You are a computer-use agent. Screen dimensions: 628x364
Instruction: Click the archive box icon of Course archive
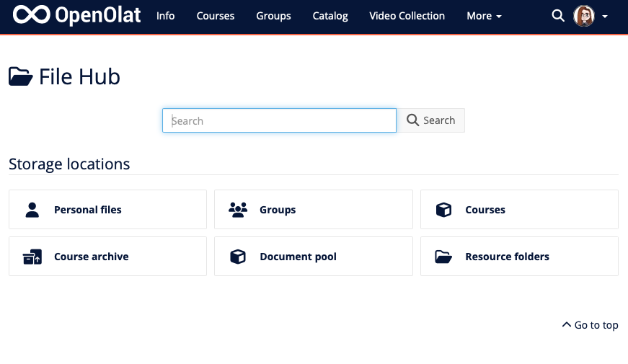click(32, 257)
